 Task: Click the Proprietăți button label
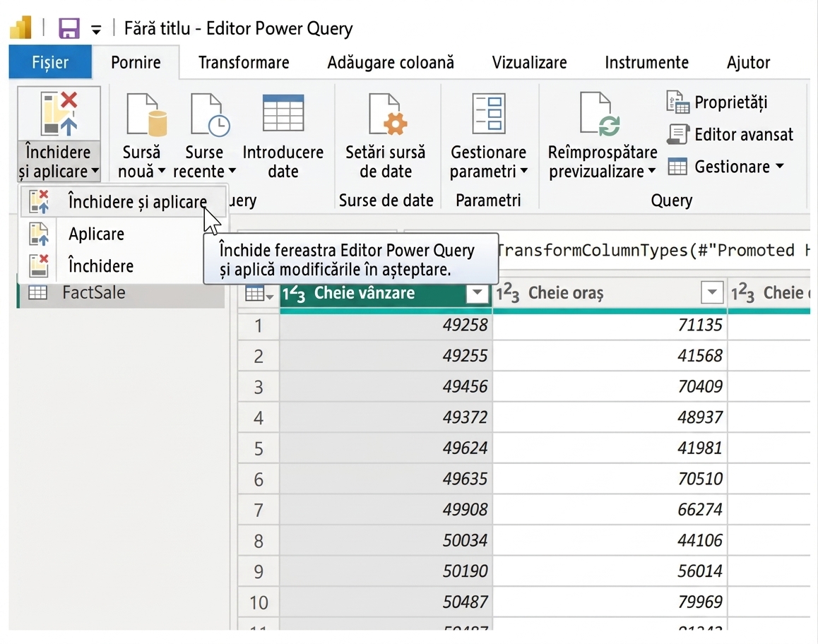click(730, 102)
